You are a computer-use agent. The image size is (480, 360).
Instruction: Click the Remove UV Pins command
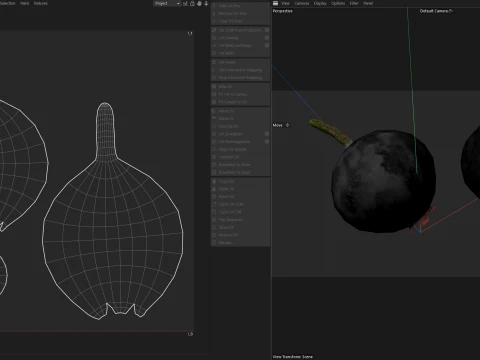[240, 13]
